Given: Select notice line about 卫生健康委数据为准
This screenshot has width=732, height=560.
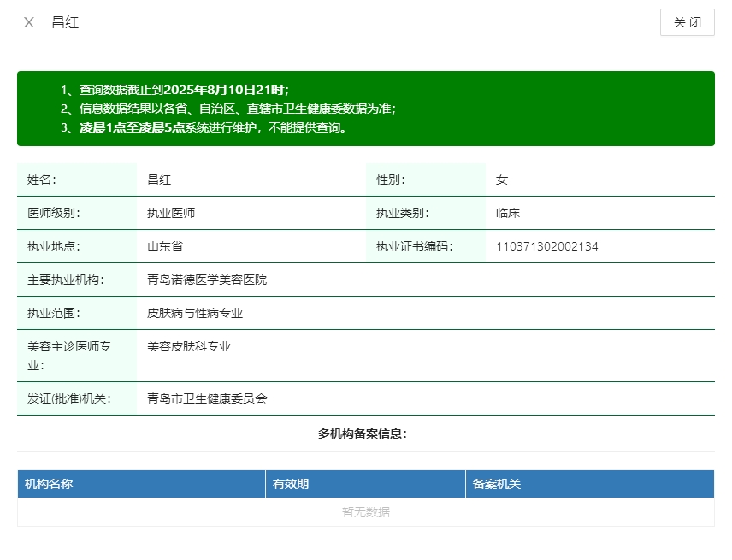Looking at the screenshot, I should click(x=238, y=109).
